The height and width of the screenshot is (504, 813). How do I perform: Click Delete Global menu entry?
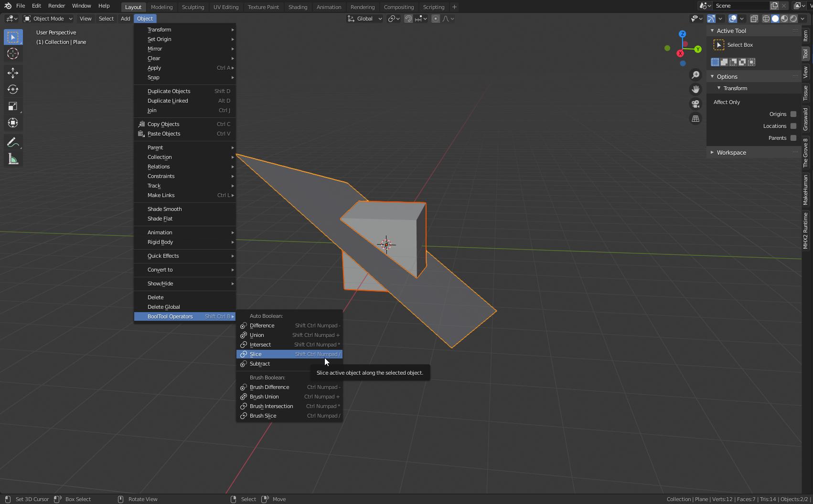pos(185,307)
